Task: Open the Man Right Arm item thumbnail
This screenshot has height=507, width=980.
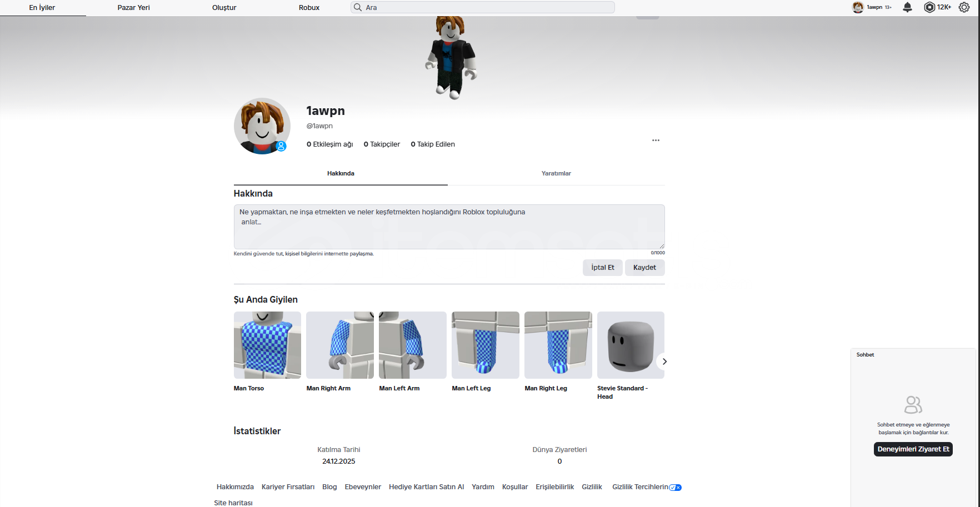Action: pyautogui.click(x=340, y=345)
